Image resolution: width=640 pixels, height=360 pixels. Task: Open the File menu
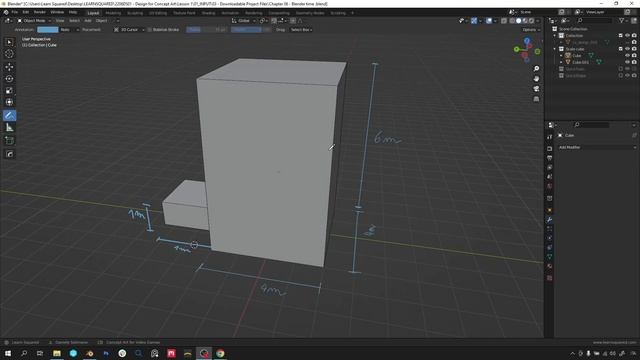pos(15,12)
